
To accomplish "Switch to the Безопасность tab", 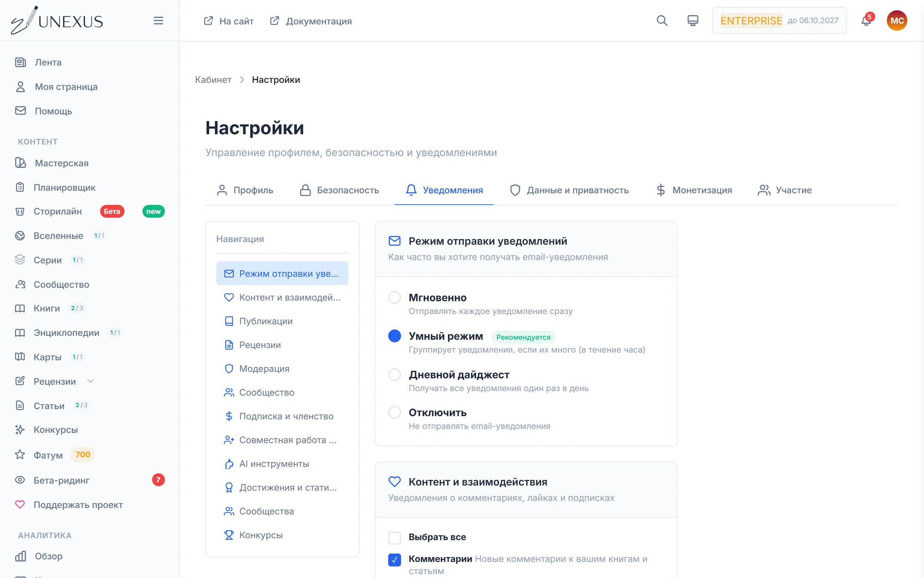I will tap(339, 190).
